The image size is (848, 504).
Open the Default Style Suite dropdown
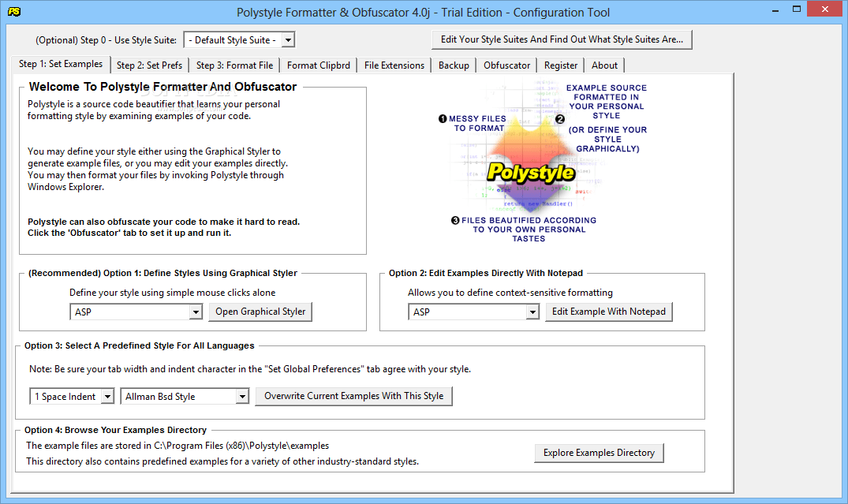click(289, 40)
